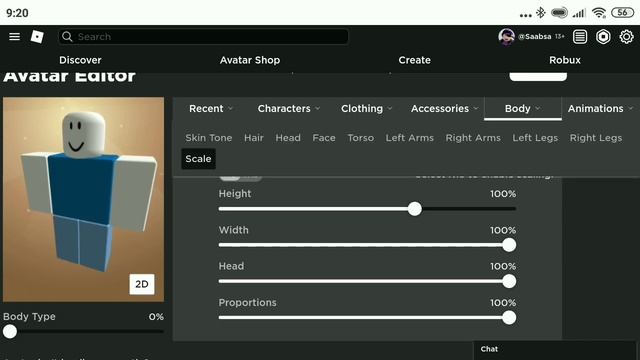The image size is (640, 360).
Task: Click the Body Type slider handle
Action: [x=10, y=331]
